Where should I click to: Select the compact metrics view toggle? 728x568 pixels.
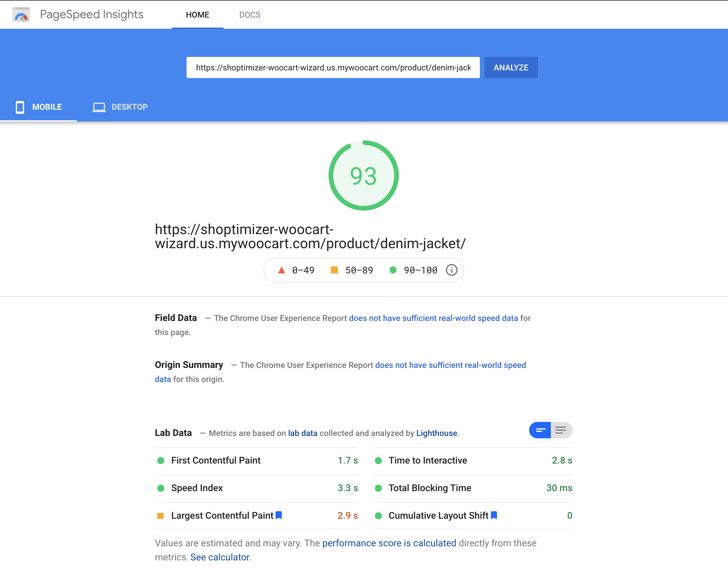pos(540,430)
